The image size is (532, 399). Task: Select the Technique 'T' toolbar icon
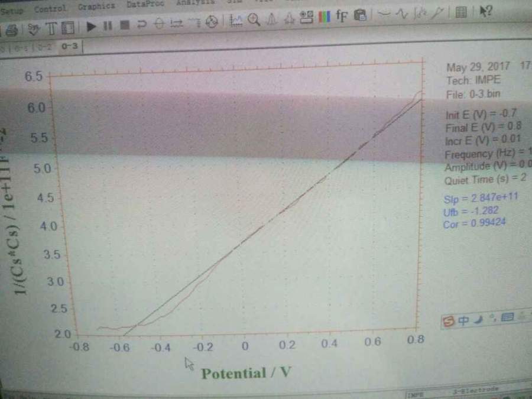point(51,28)
